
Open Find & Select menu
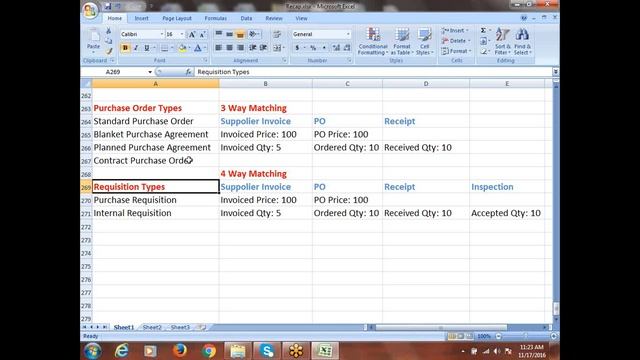click(522, 41)
